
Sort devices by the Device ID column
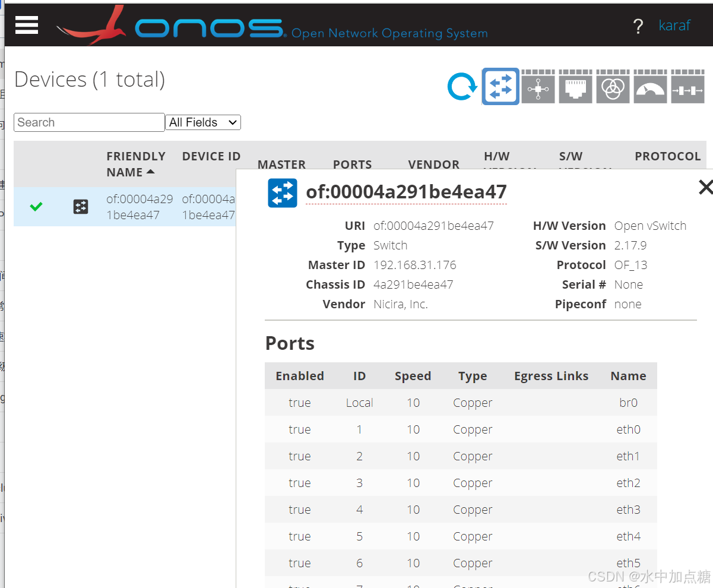pos(211,156)
